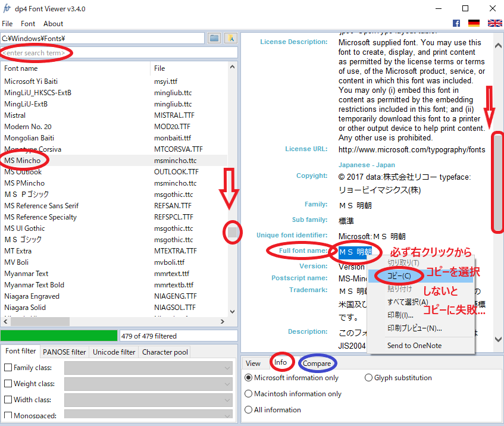Switch language using the German flag

point(474,23)
